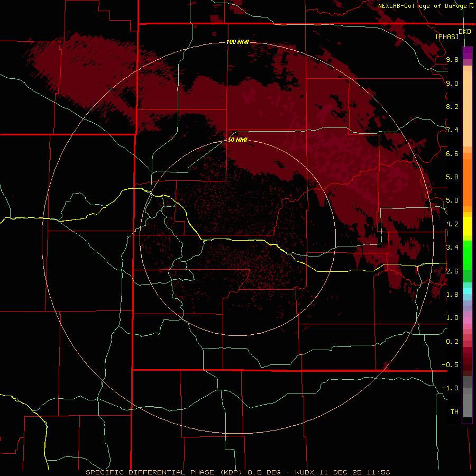This screenshot has height=476, width=476.
Task: Select the 3.4 legend value
Action: click(452, 248)
